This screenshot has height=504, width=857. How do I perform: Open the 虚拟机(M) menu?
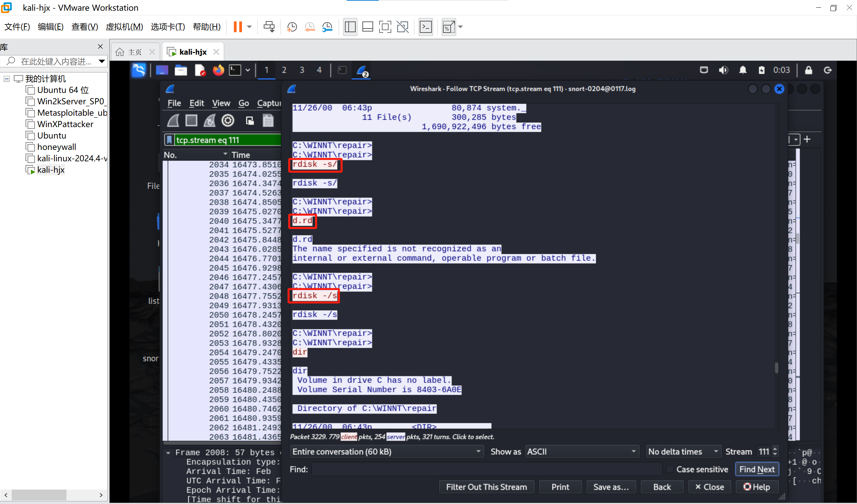coord(124,27)
